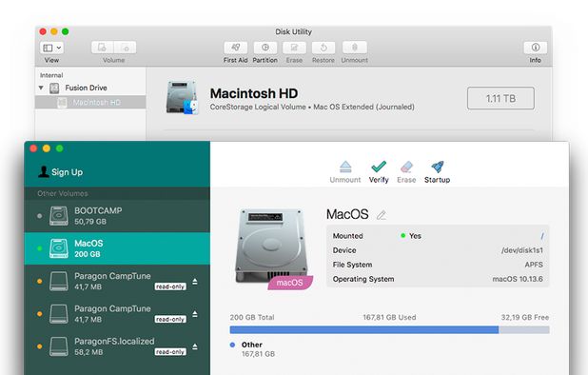Screen dimensions: 588x375
Task: Eject the first Paragon CampTune volume
Action: click(x=195, y=282)
